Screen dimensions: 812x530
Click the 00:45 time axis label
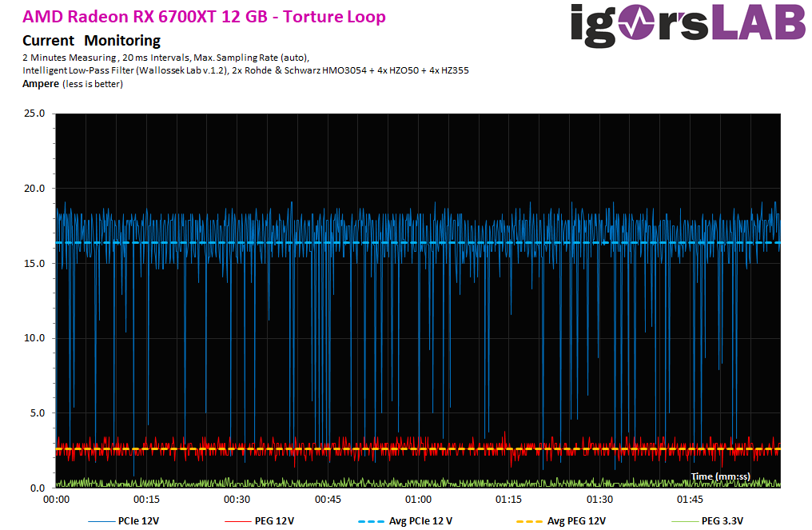(328, 500)
